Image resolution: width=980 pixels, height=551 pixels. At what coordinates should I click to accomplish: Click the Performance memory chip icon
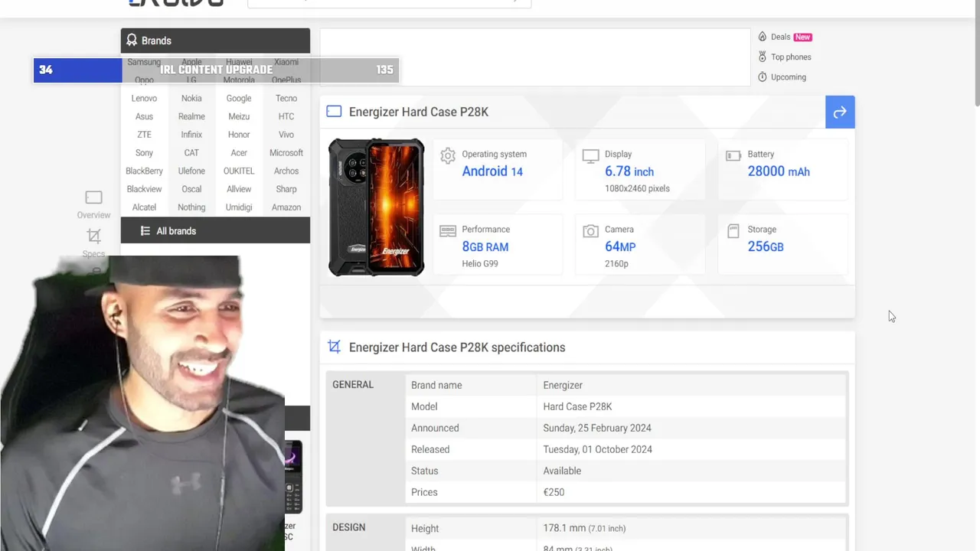(x=448, y=230)
